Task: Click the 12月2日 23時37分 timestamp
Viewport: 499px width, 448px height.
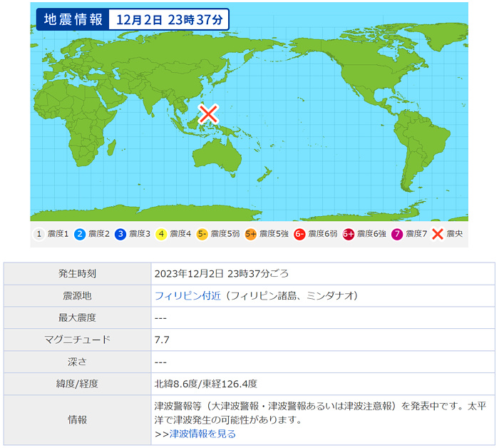Action: click(x=169, y=20)
